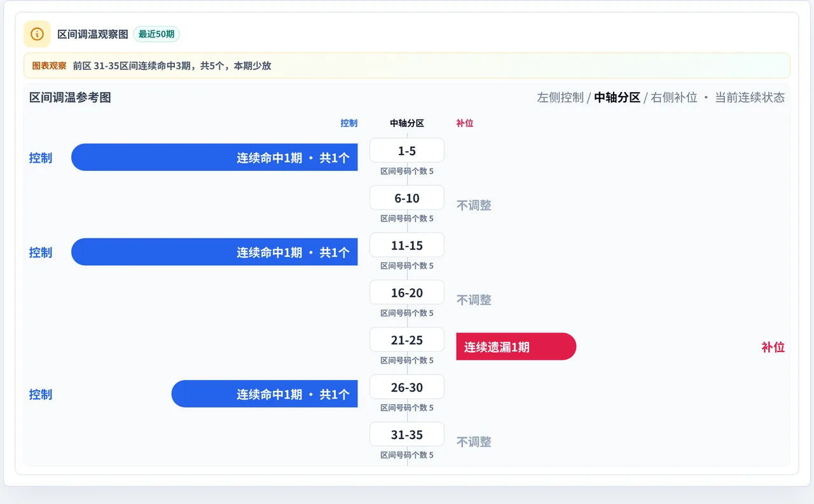Click the 控制 label in the 1-5 row
Screen dimensions: 814x504
pos(41,158)
